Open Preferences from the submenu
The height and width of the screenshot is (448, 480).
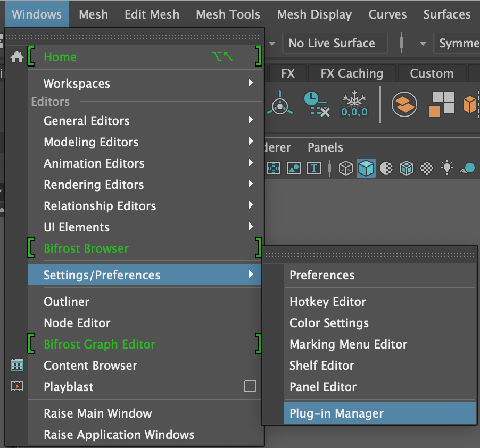[x=380, y=275]
